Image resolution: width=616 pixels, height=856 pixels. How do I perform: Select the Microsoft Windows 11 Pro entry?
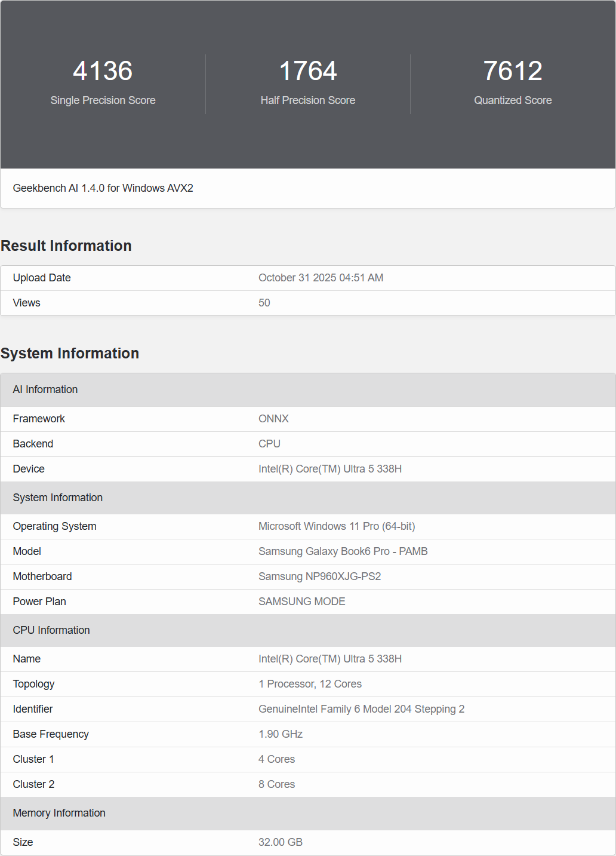coord(337,526)
